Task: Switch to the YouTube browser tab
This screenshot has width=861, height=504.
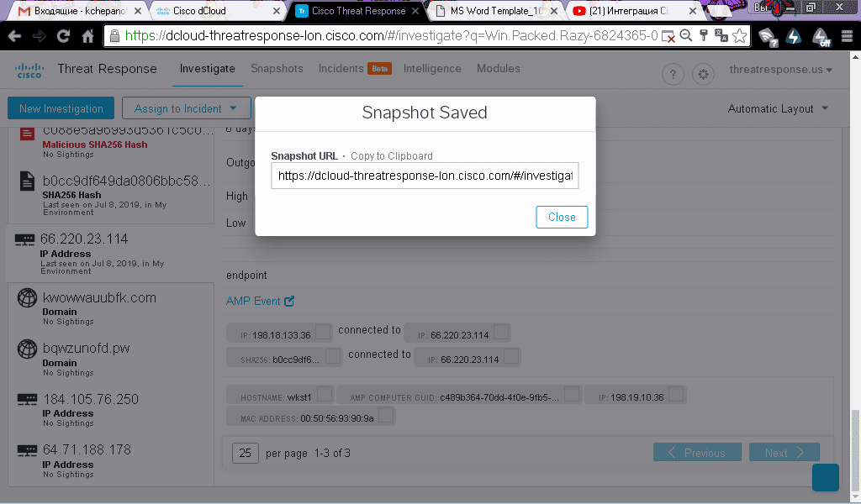Action: [634, 11]
